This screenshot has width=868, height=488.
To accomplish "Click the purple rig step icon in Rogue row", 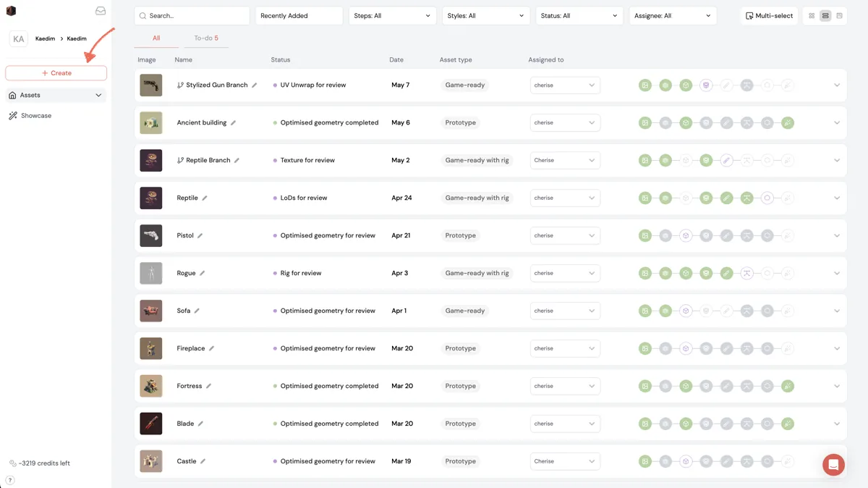I will [747, 274].
